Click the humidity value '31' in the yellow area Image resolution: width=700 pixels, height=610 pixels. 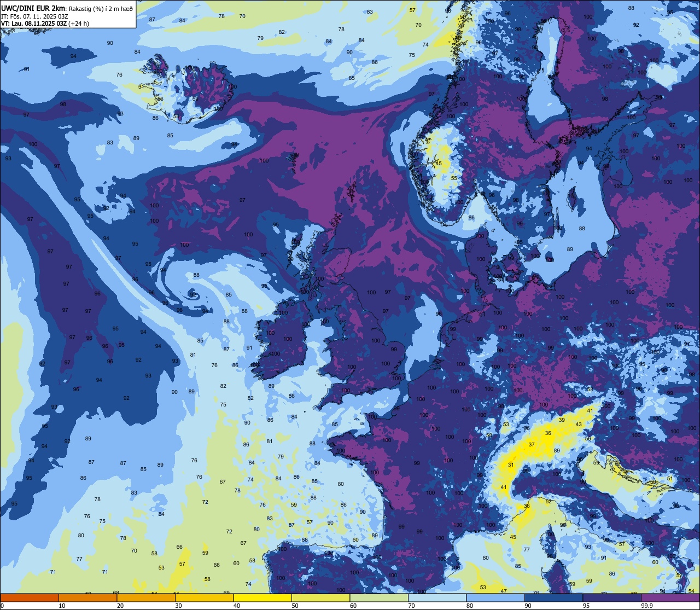(x=511, y=465)
